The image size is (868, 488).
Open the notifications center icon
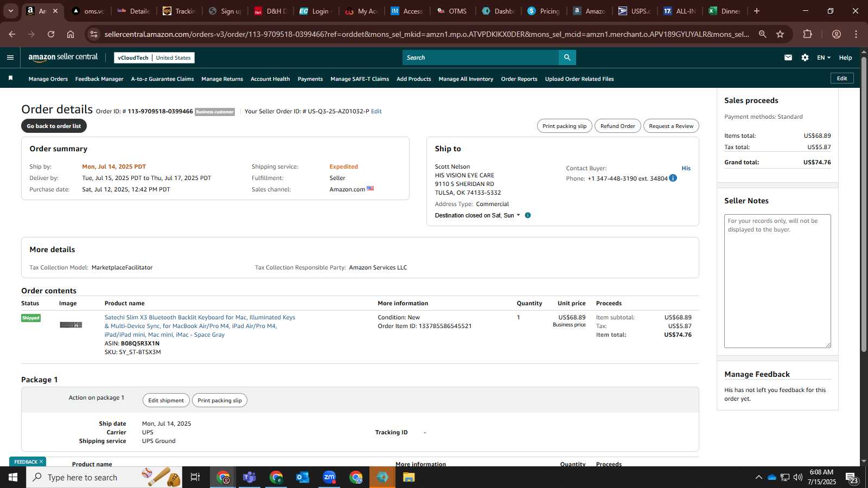(852, 478)
